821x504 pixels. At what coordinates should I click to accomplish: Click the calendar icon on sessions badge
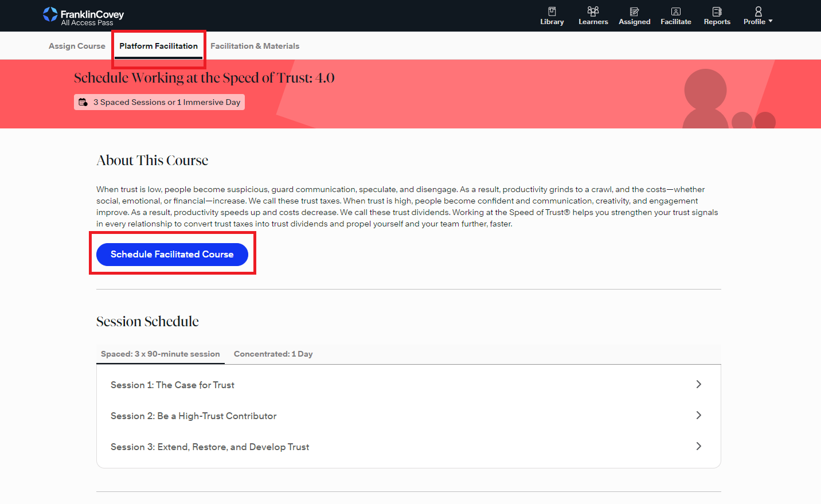(x=83, y=102)
